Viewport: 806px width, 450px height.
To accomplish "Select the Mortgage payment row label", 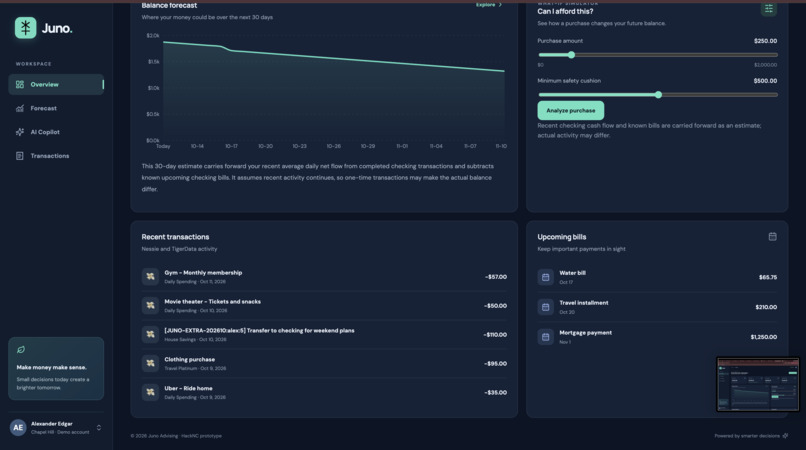I will point(585,333).
